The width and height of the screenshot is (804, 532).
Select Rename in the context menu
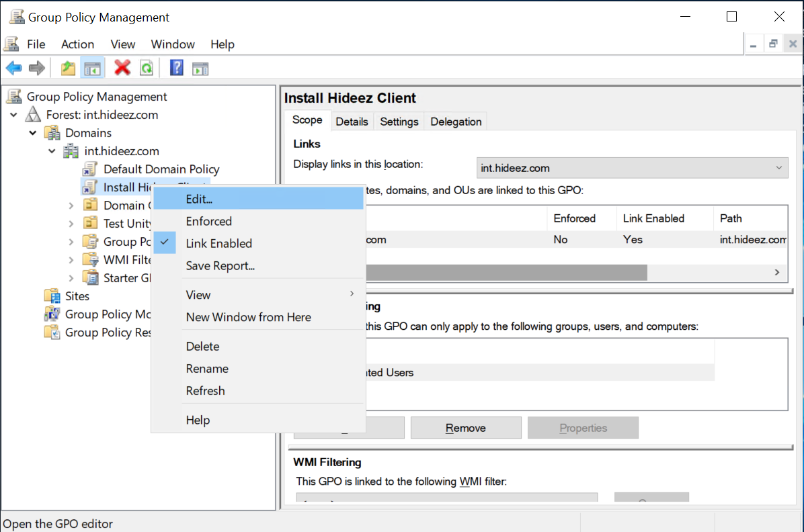[259, 369]
